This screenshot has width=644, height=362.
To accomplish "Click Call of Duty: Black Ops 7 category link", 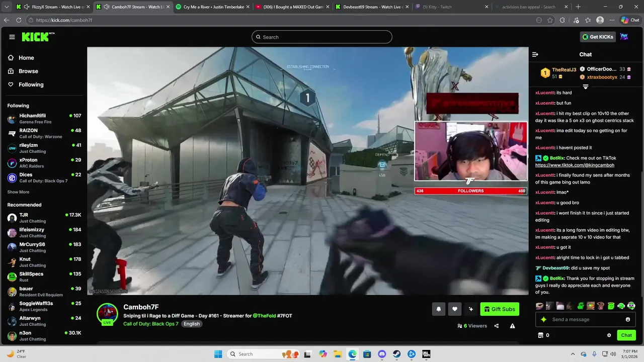I will click(151, 324).
